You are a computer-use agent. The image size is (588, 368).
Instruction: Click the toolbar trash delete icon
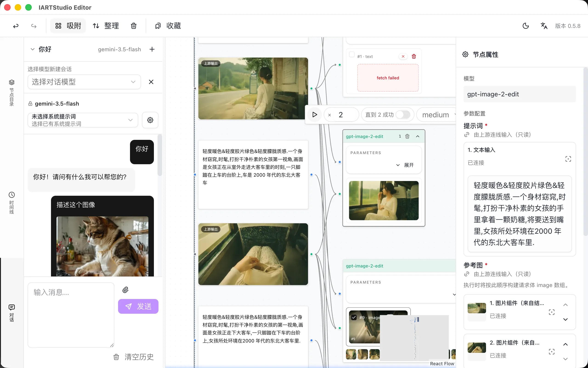pos(134,26)
